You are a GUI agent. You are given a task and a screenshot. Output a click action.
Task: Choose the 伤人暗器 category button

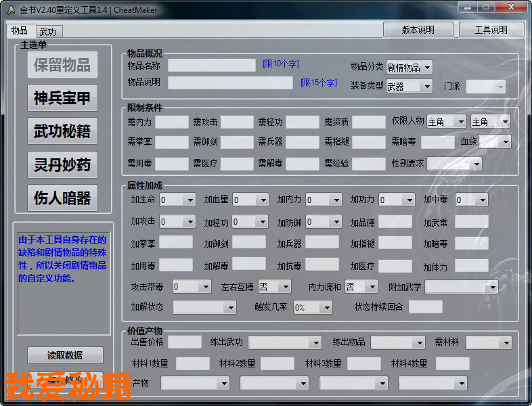click(62, 198)
